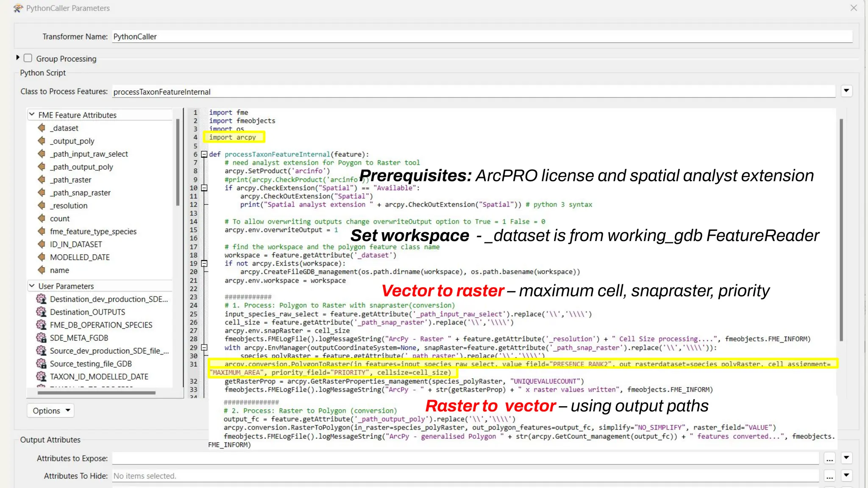Click the name attribute icon
The height and width of the screenshot is (488, 868).
coord(42,270)
